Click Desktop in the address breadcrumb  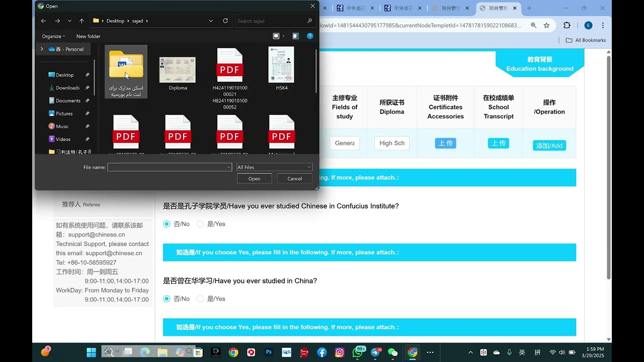pos(115,21)
